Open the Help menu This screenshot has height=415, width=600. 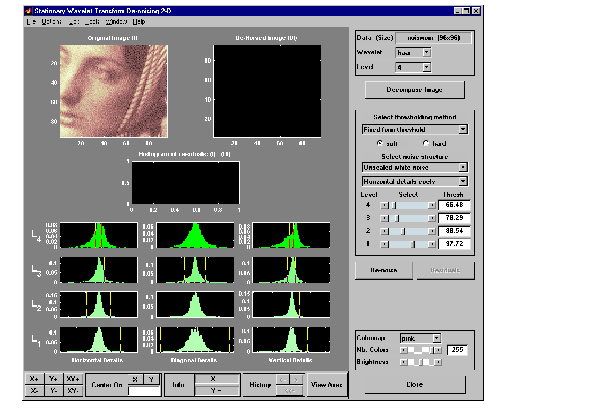[x=139, y=21]
